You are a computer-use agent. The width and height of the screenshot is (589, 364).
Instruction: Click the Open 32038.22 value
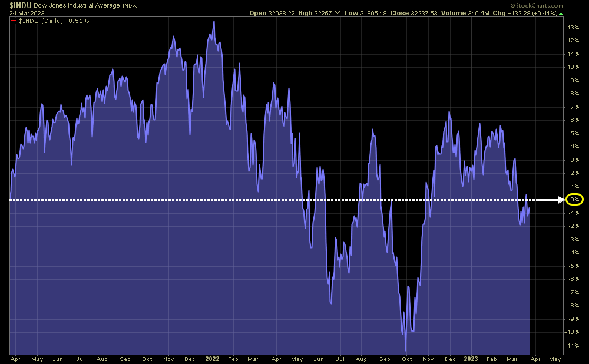272,13
